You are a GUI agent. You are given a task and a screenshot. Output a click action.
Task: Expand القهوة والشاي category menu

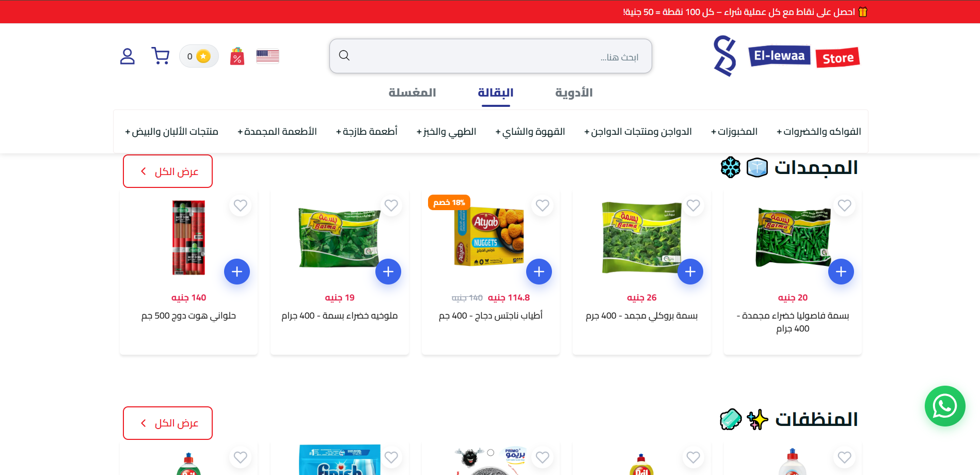pos(530,132)
